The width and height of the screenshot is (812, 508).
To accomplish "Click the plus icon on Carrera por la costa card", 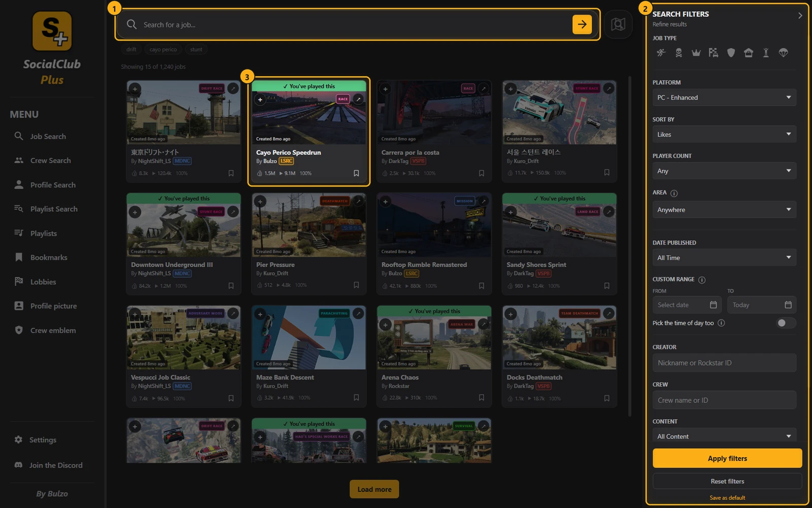I will point(385,89).
